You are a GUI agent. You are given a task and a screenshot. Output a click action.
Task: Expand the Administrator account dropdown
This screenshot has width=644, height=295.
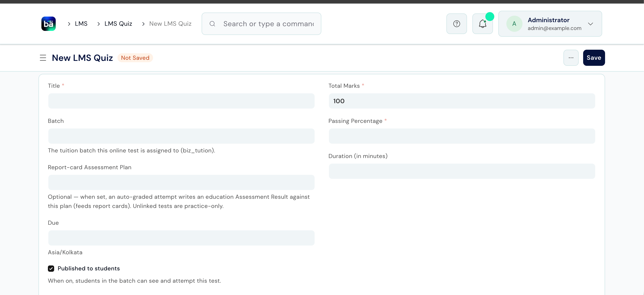(x=590, y=24)
